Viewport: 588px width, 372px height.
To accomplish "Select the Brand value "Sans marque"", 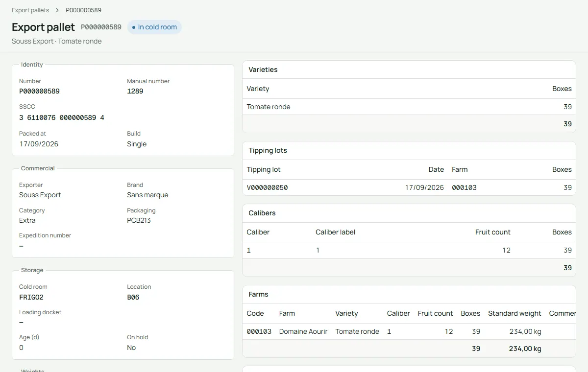I will (147, 195).
